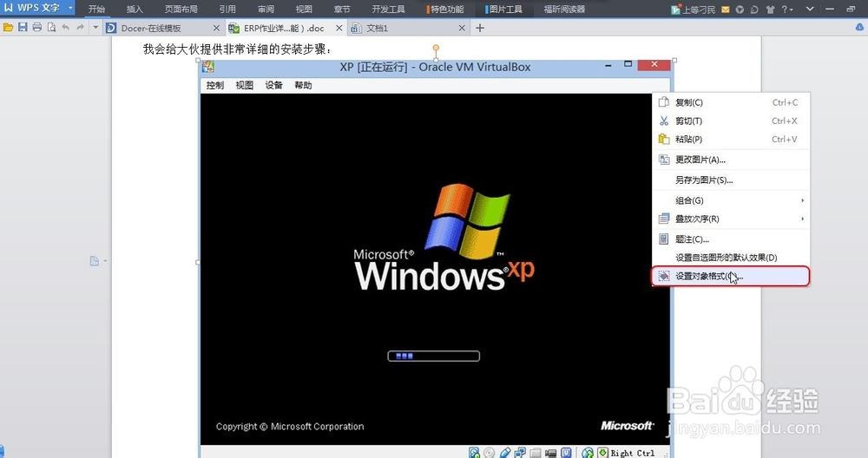The image size is (868, 458).
Task: Expand the 组合(G) submenu
Action: pyautogui.click(x=730, y=200)
